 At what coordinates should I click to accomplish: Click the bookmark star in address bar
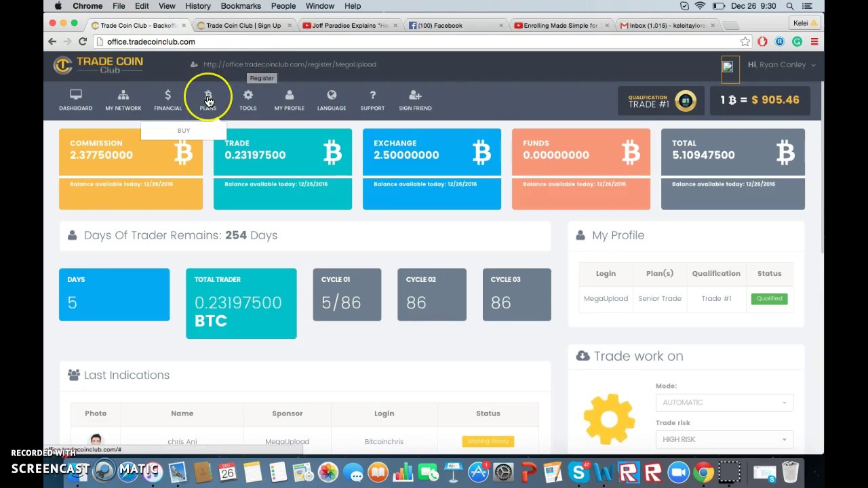pos(745,42)
